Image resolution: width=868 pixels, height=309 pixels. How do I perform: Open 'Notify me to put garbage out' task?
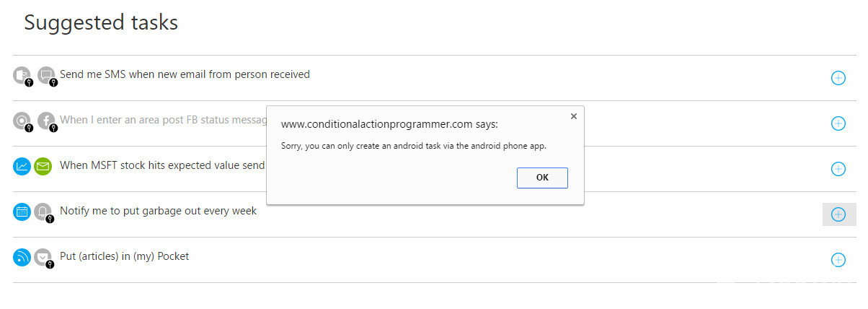point(158,211)
